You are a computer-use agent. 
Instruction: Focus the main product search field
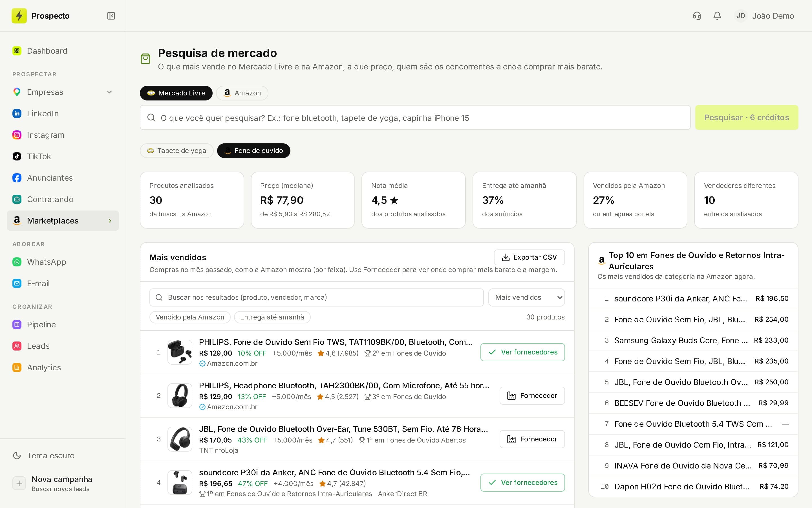[x=415, y=118]
